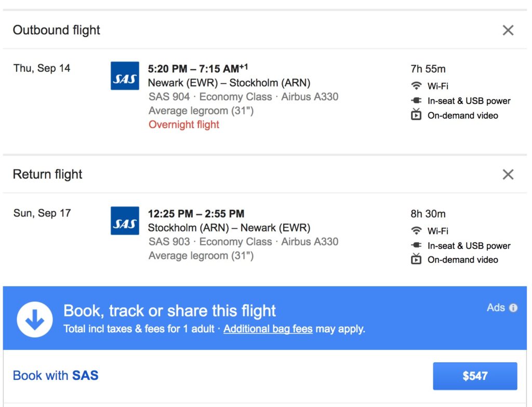Click return flight Wi-Fi icon
532x407 pixels.
[416, 231]
